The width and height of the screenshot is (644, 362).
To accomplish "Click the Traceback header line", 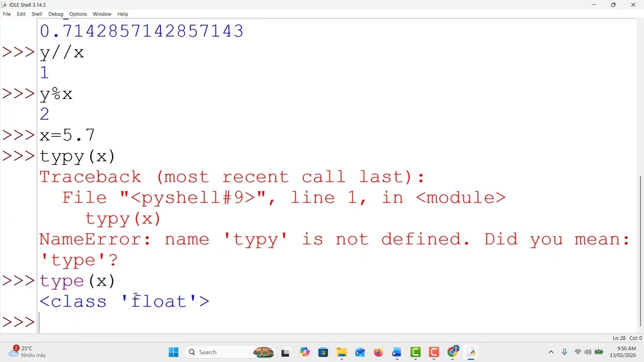I will (232, 177).
